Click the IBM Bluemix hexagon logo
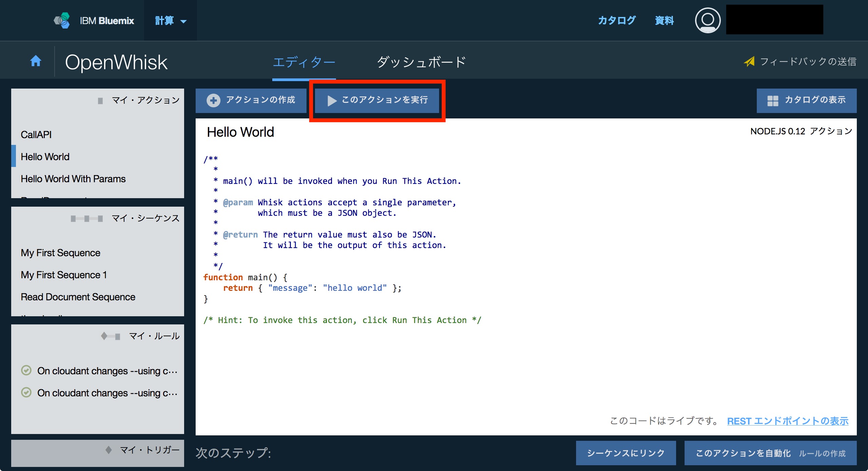 [x=62, y=20]
